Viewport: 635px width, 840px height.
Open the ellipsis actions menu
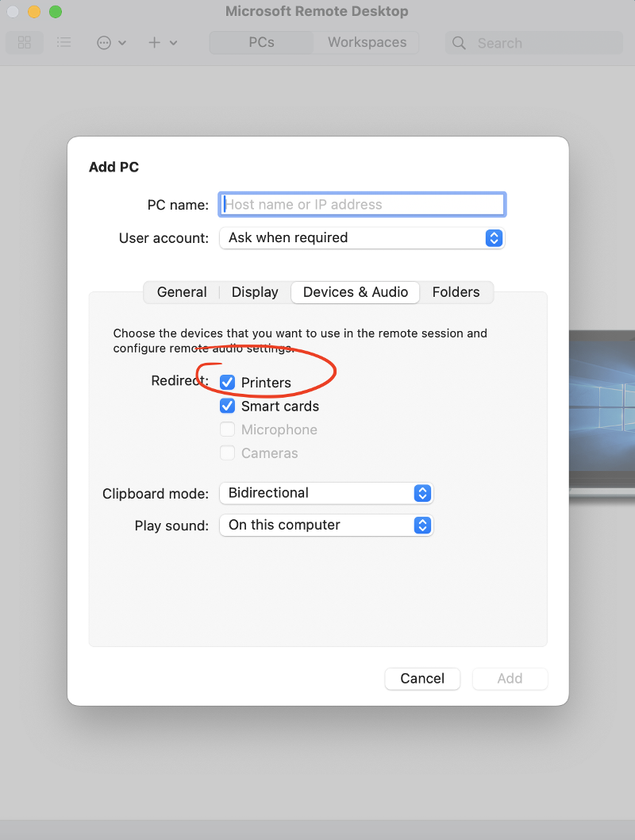click(x=104, y=43)
